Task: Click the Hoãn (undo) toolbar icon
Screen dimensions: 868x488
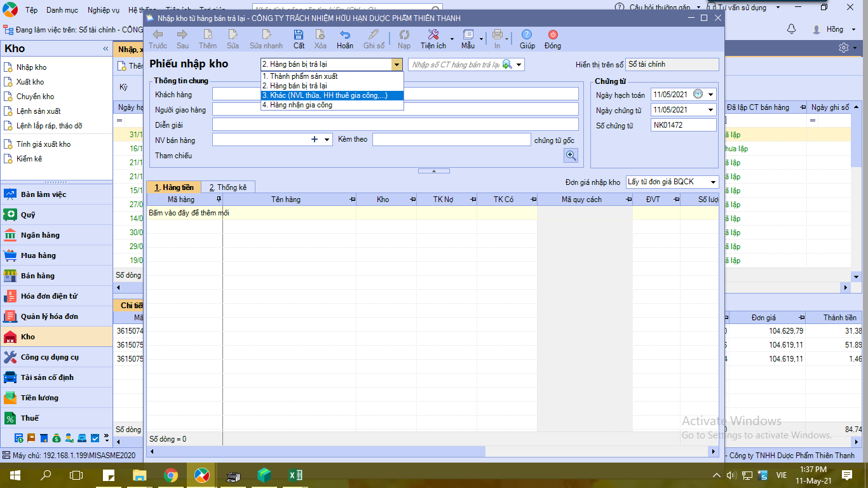Action: tap(345, 35)
